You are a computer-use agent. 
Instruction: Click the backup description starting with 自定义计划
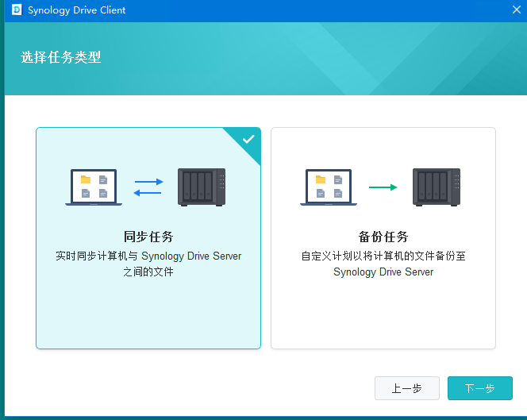click(383, 264)
